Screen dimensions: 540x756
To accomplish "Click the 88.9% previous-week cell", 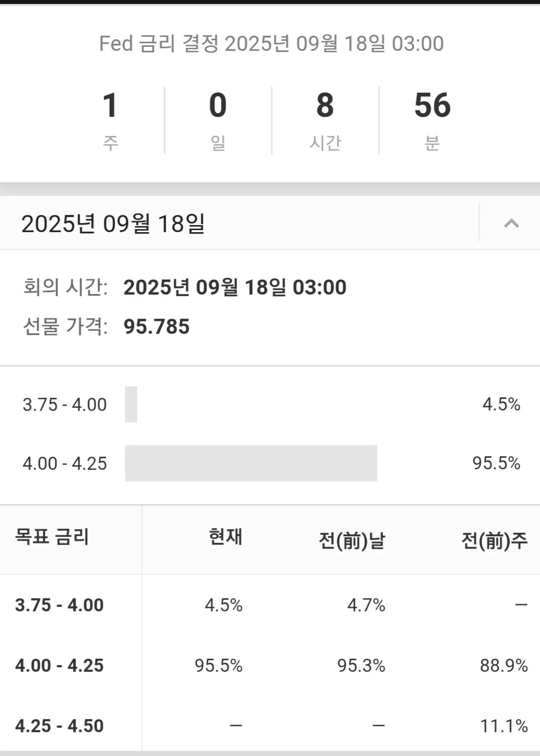I will tap(504, 665).
